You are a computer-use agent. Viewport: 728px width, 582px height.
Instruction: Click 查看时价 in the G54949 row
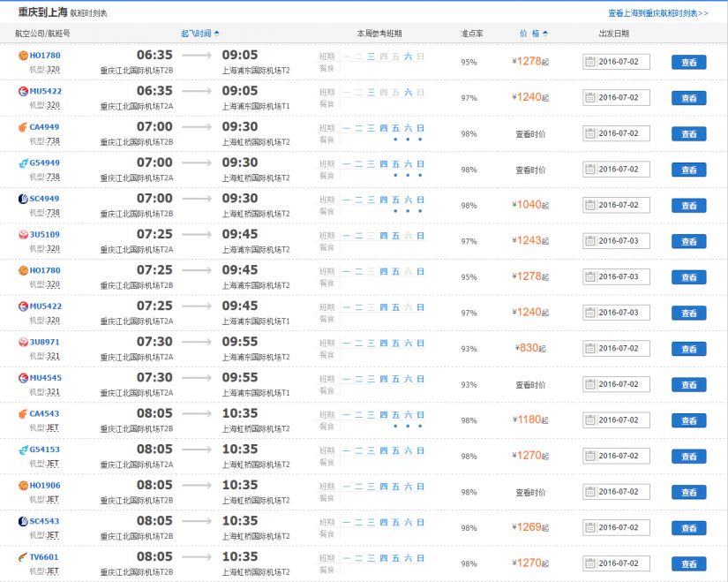click(530, 170)
